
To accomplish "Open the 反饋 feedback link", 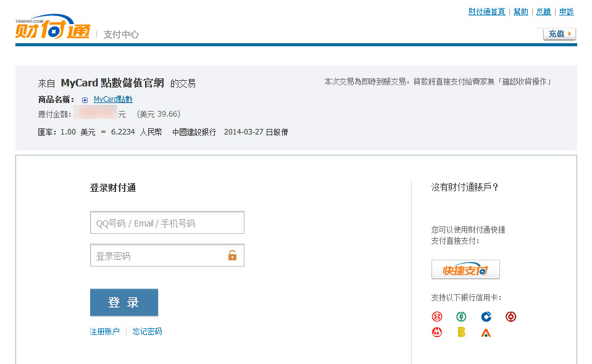I will (x=544, y=12).
